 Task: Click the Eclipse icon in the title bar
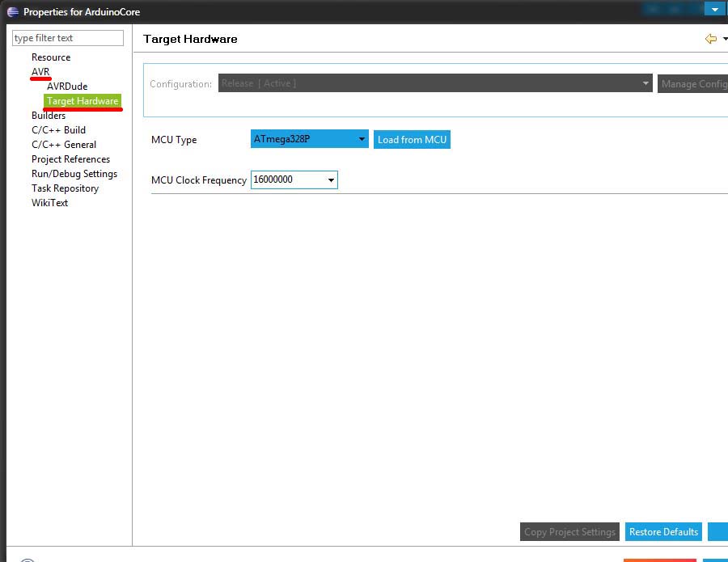coord(13,11)
